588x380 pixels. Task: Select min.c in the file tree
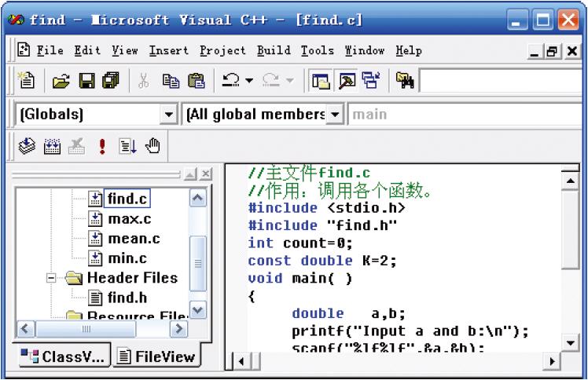click(127, 259)
